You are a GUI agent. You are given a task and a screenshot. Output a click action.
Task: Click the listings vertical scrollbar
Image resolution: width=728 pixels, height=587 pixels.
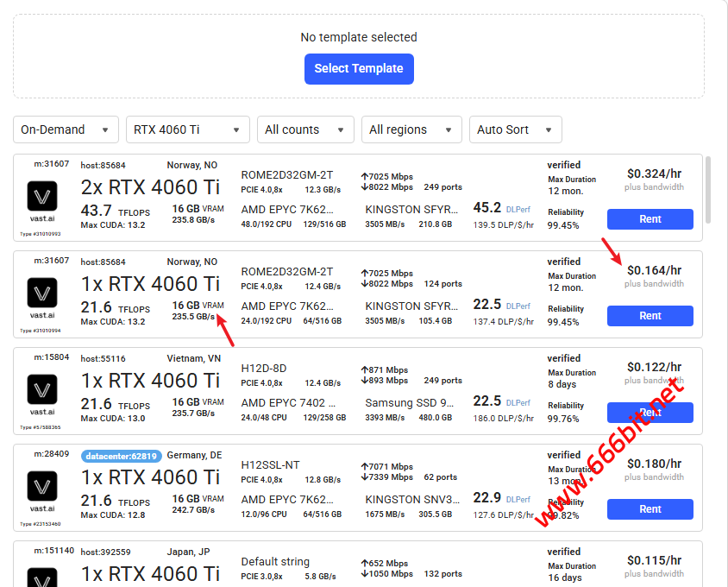[708, 190]
